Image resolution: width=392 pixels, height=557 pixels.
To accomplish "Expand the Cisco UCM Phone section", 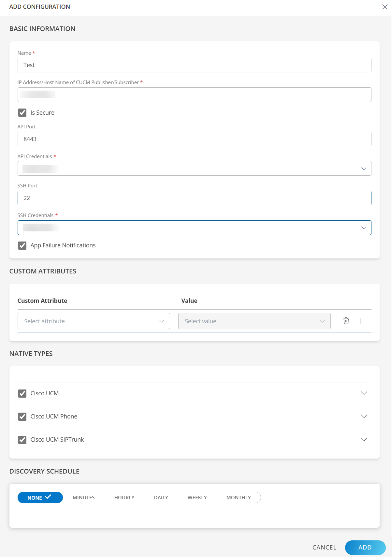I will point(364,417).
